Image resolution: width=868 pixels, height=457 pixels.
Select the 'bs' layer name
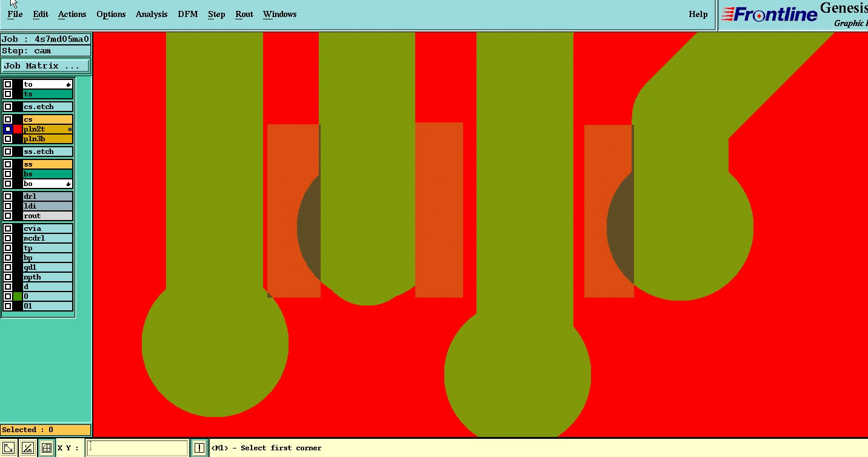[47, 174]
